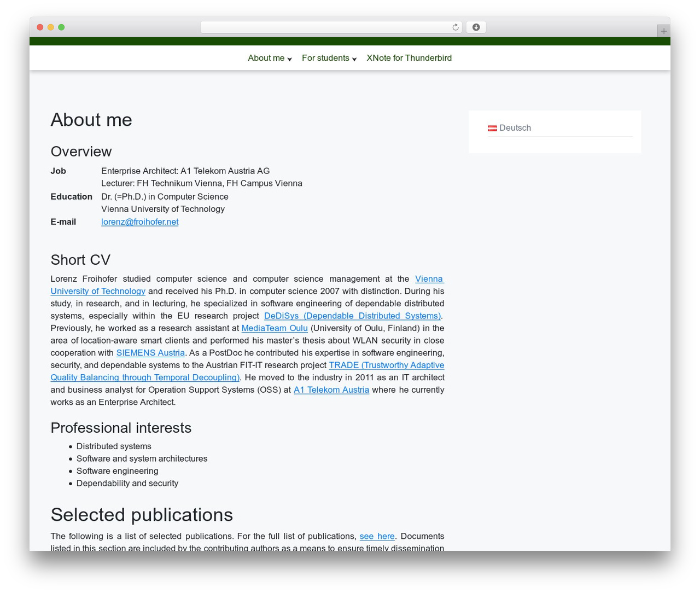Open DeDiSys (Dependable Distributed Systems) link
The image size is (700, 593).
352,316
